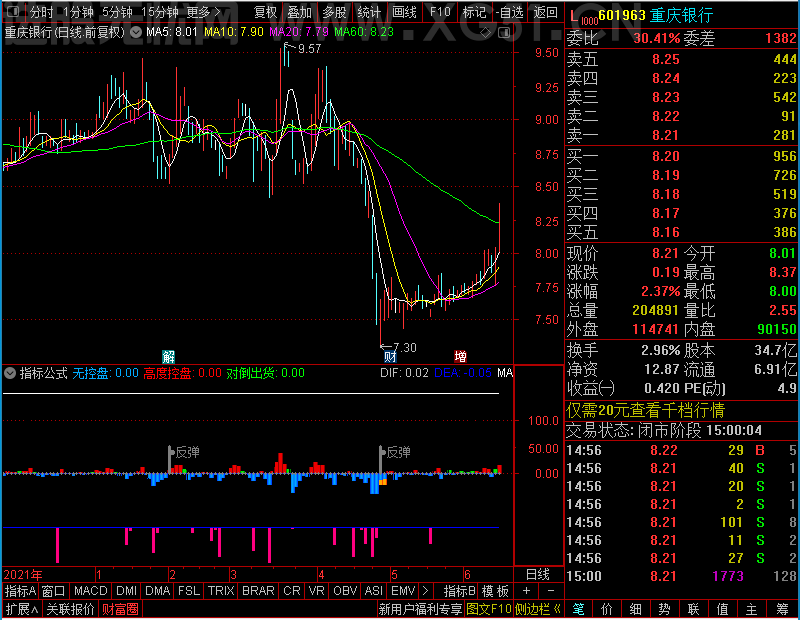Switch to 5分钟 chart
The height and width of the screenshot is (620, 800).
(117, 11)
